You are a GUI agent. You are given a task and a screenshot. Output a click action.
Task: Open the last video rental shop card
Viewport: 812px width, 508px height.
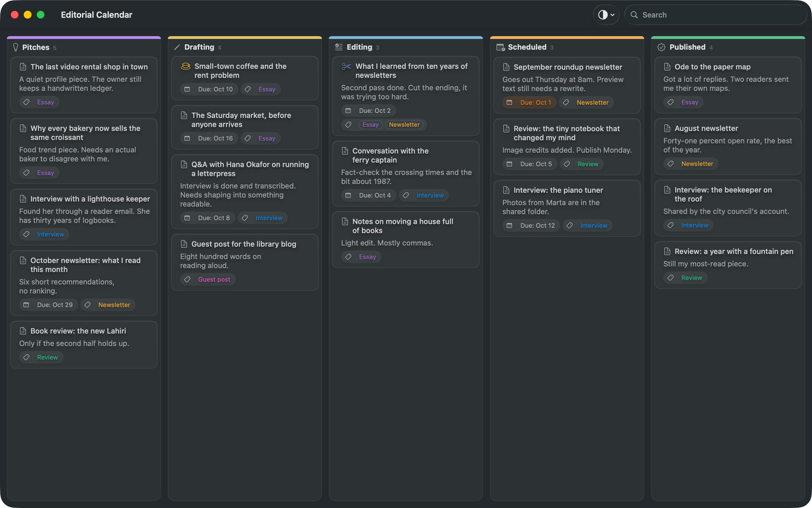tap(84, 85)
